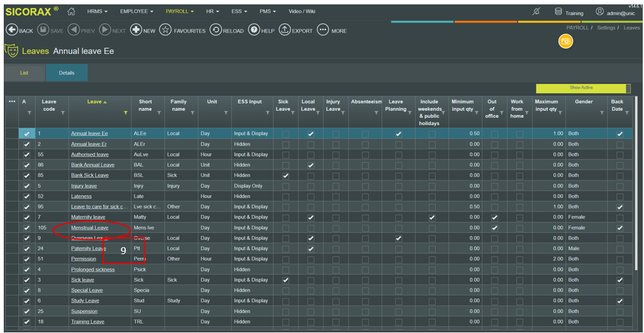Screen dimensions: 644x333
Task: Click Settings in the breadcrumb
Action: click(606, 28)
